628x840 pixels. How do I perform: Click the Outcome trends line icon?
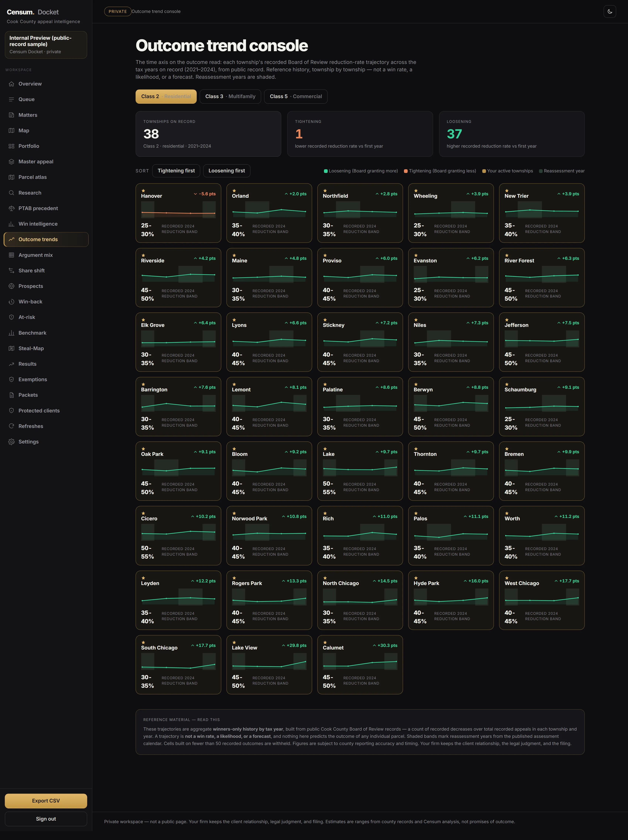[11, 240]
